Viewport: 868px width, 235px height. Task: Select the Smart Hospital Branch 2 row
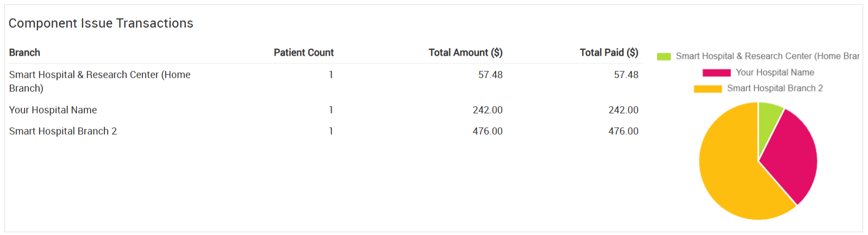tap(63, 131)
